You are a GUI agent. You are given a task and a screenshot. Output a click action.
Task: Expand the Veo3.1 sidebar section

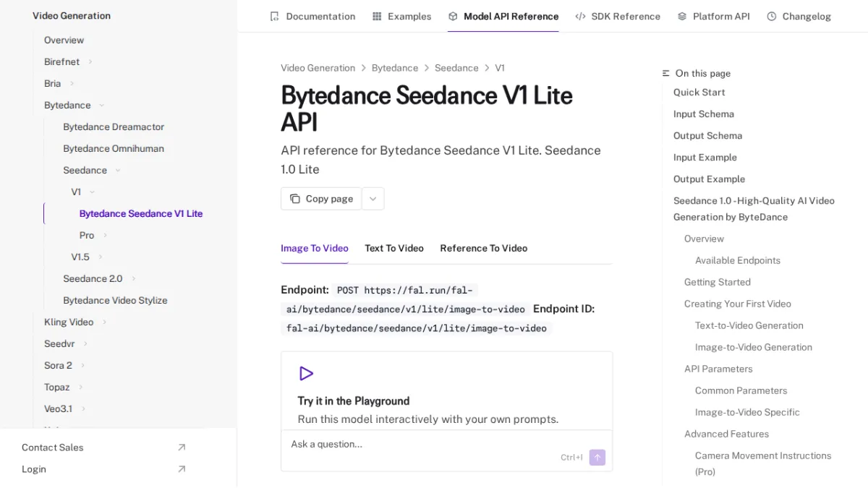coord(83,408)
